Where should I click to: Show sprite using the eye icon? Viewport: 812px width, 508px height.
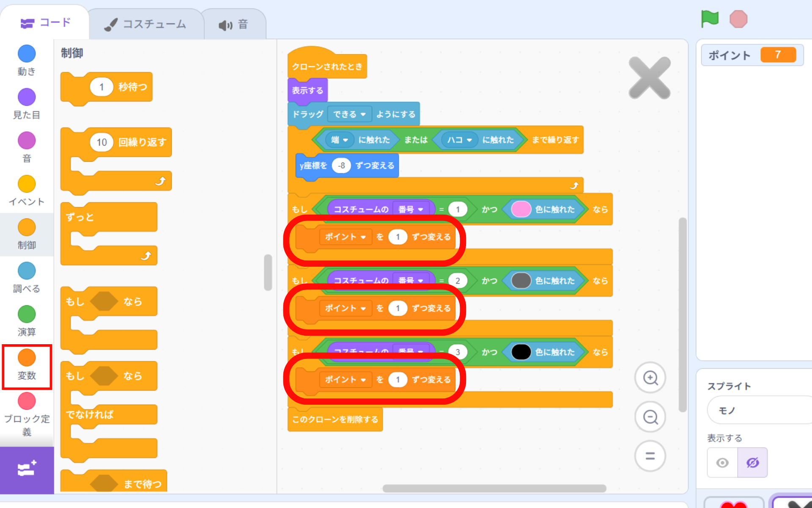[x=722, y=462]
